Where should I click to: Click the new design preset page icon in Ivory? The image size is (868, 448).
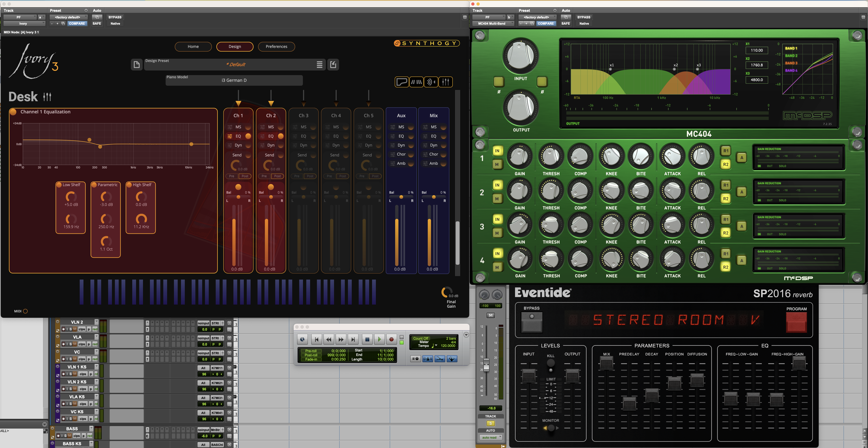pos(136,64)
